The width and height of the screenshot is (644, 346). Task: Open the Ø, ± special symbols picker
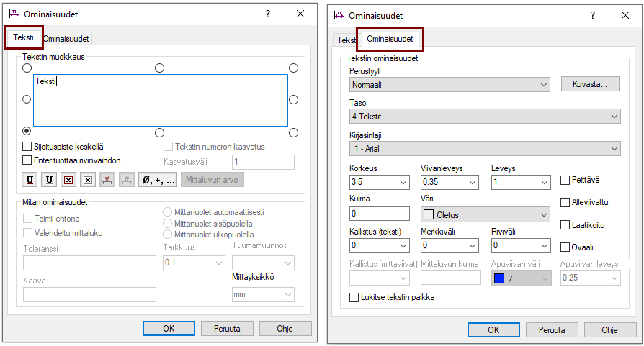tap(158, 180)
